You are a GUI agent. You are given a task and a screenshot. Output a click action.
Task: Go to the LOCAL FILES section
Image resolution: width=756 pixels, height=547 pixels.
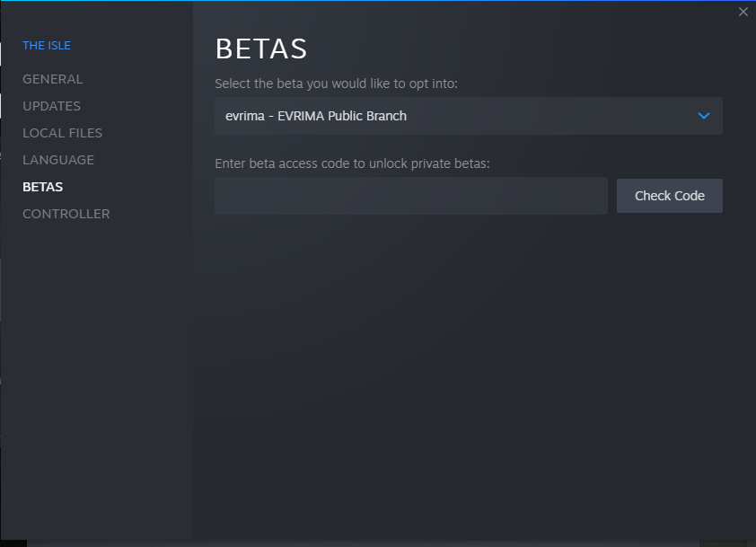point(62,133)
